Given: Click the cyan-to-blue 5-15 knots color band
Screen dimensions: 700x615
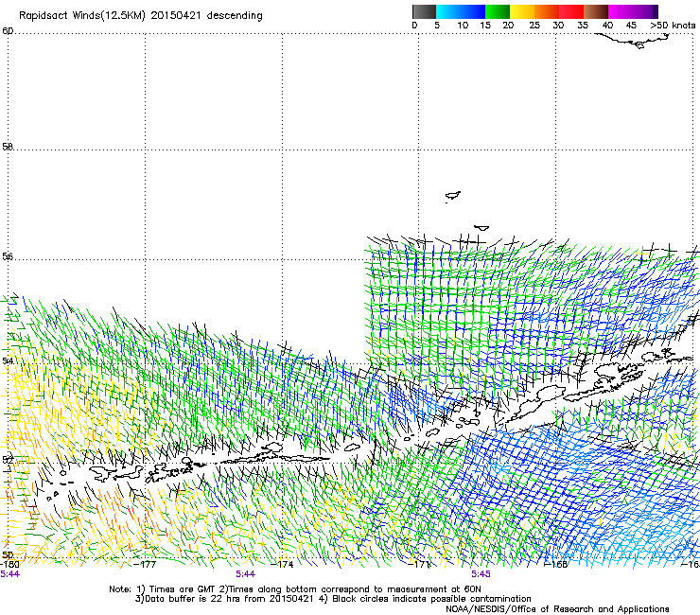Looking at the screenshot, I should coord(461,11).
